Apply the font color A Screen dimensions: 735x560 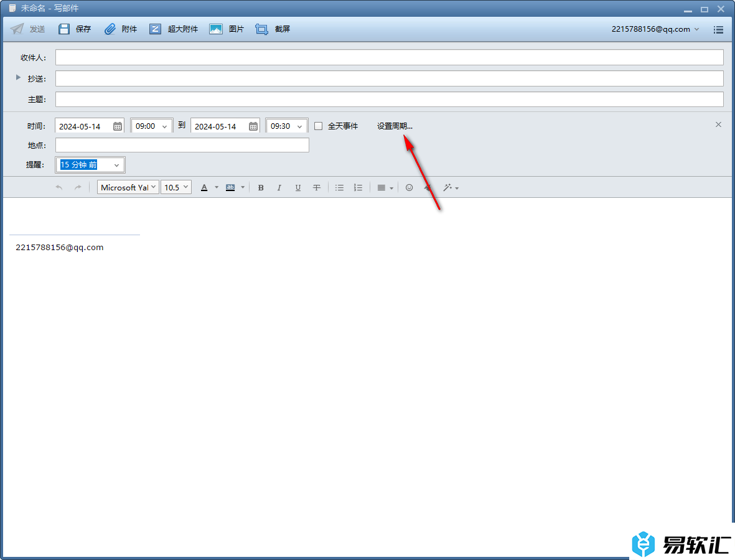pos(204,187)
